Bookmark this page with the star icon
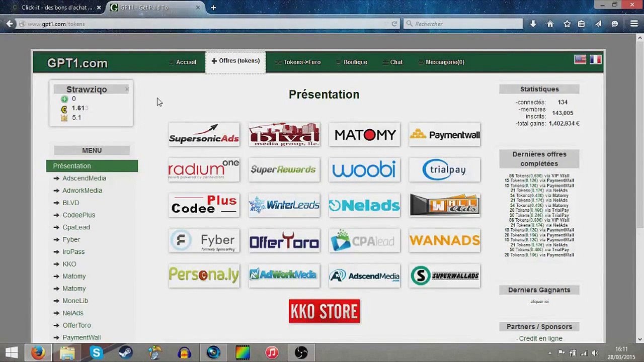The width and height of the screenshot is (644, 362). coord(567,24)
